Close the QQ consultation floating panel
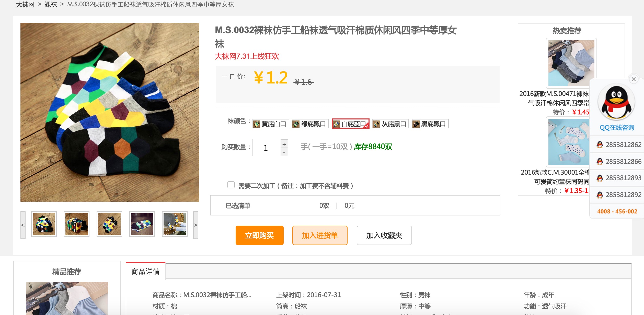Viewport: 644px width, 315px height. pos(634,79)
